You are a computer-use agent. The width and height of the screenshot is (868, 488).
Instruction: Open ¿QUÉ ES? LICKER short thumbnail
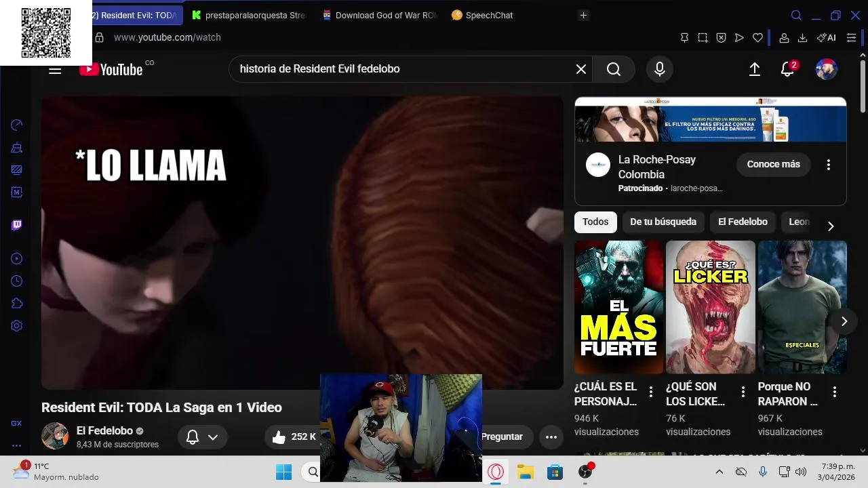tap(710, 307)
